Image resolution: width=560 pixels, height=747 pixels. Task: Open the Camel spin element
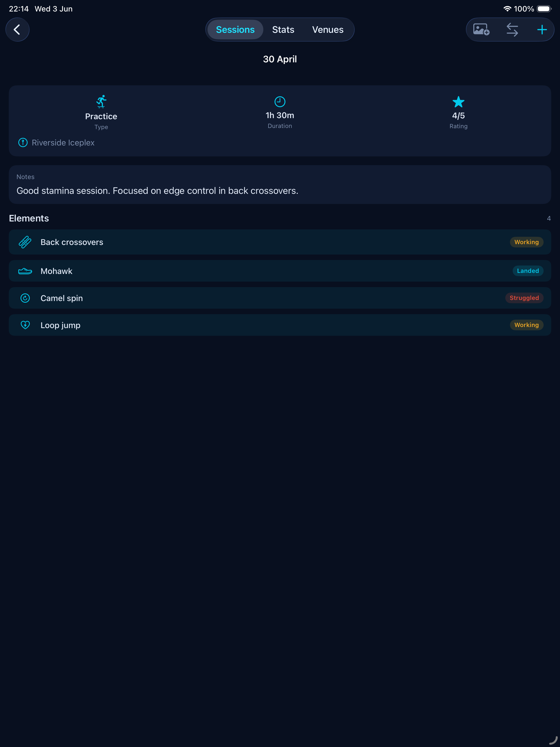pos(280,298)
